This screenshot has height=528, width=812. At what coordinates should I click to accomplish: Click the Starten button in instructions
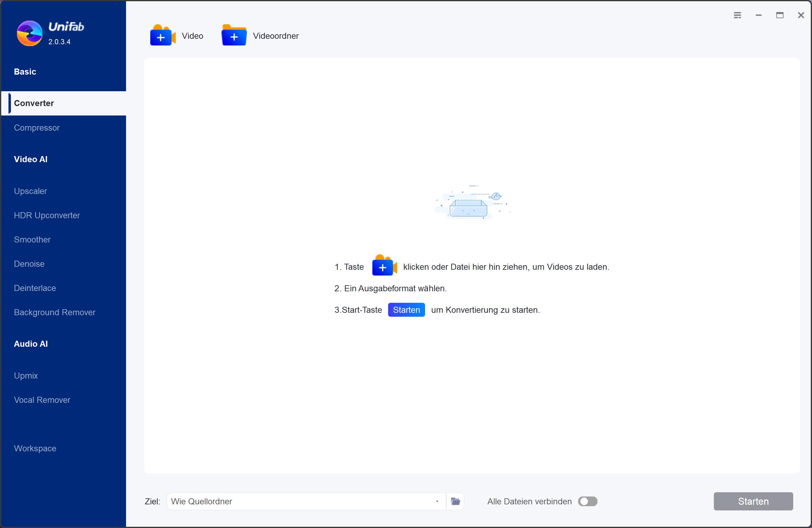click(x=407, y=309)
